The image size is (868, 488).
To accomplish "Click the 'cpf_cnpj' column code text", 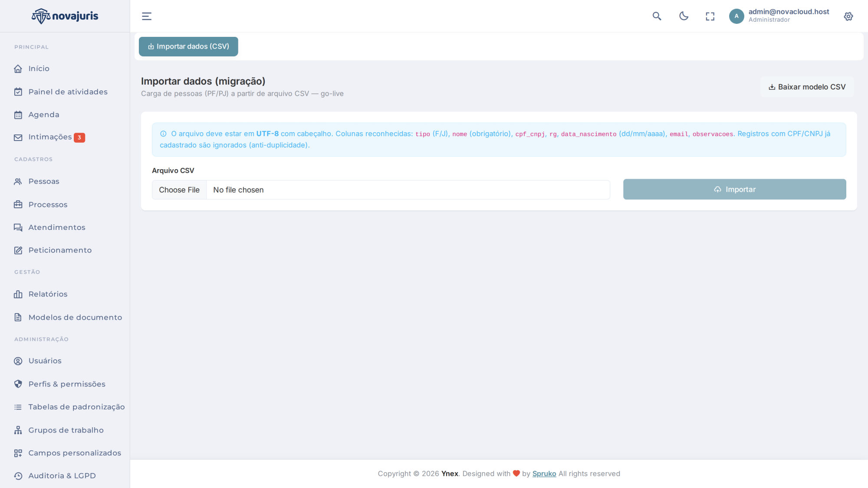I will [x=530, y=134].
